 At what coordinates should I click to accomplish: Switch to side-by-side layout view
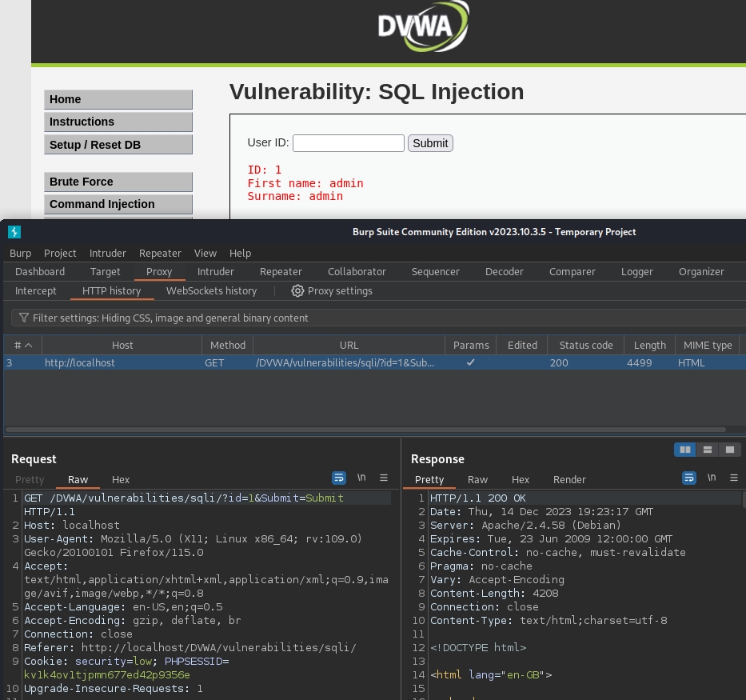point(685,450)
